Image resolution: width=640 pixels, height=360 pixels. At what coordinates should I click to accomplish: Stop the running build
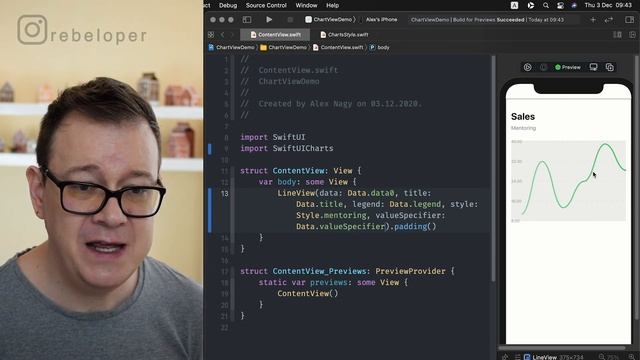pyautogui.click(x=290, y=20)
